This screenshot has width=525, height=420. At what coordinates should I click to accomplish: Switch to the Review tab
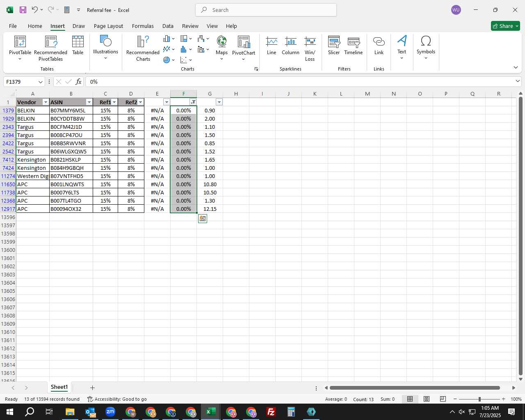[x=190, y=26]
